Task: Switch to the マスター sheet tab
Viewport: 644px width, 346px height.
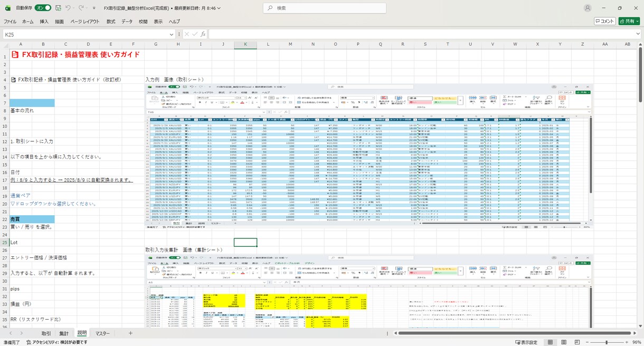Action: (x=102, y=333)
